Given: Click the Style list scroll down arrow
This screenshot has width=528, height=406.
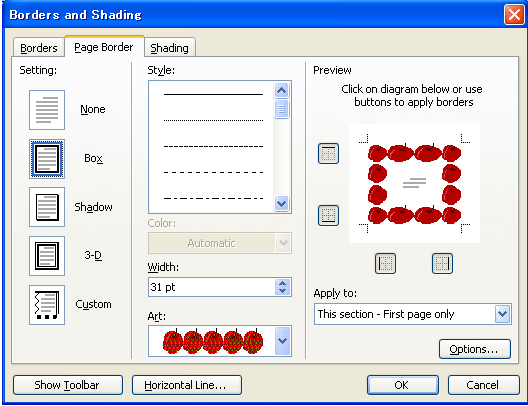Looking at the screenshot, I should (x=282, y=203).
